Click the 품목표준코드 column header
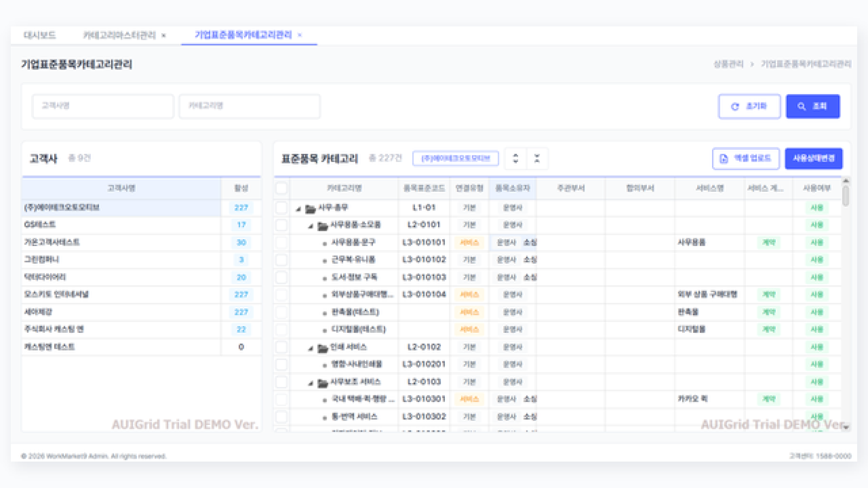Image resolution: width=868 pixels, height=488 pixels. tap(424, 188)
